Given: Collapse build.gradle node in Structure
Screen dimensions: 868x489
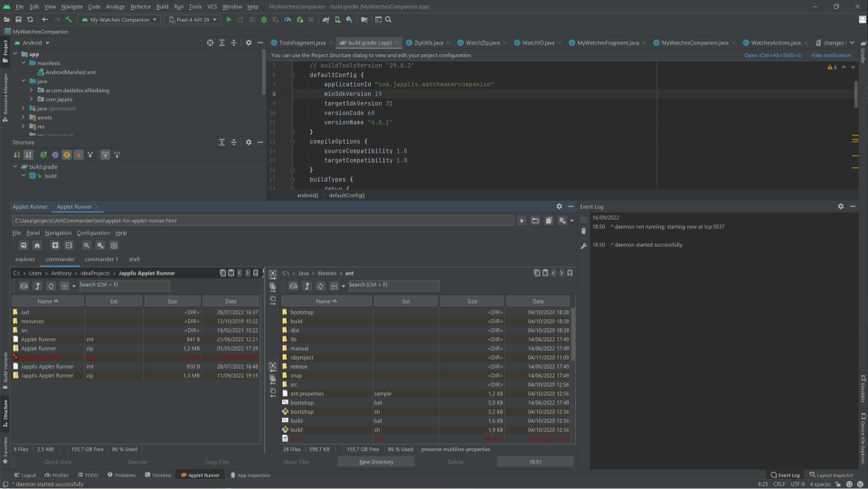Looking at the screenshot, I should click(15, 166).
